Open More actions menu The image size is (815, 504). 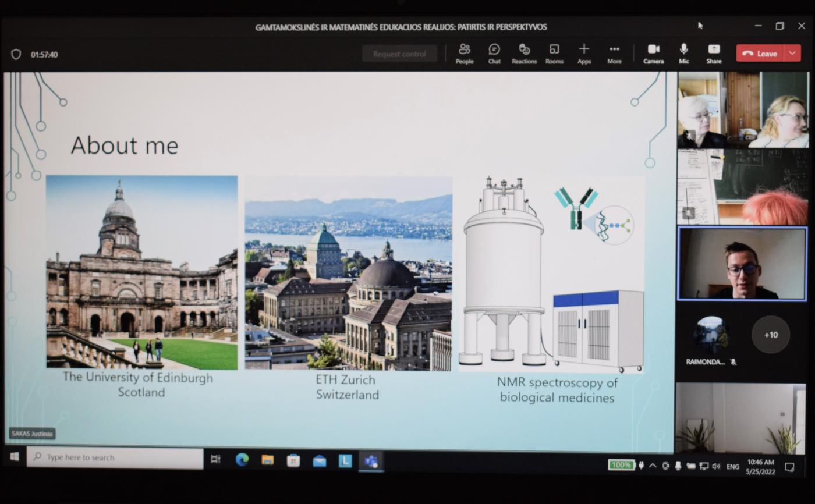click(614, 54)
